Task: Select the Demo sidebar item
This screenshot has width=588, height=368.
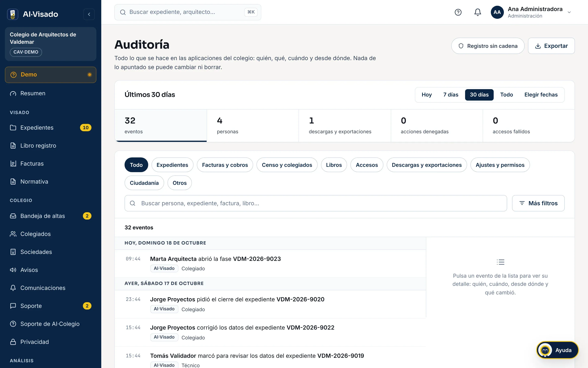Action: coord(51,75)
